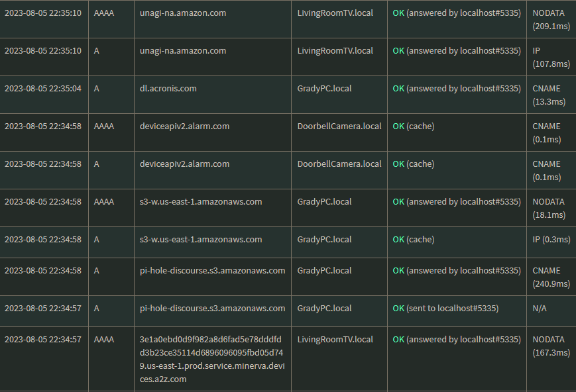Viewport: 576px width, 392px height.
Task: Click the OK (sent to localhost#5335) status
Action: pos(445,309)
